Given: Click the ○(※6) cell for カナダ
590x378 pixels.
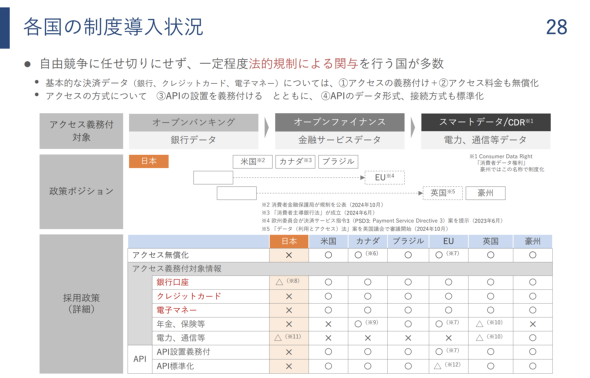Looking at the screenshot, I should coord(368,255).
